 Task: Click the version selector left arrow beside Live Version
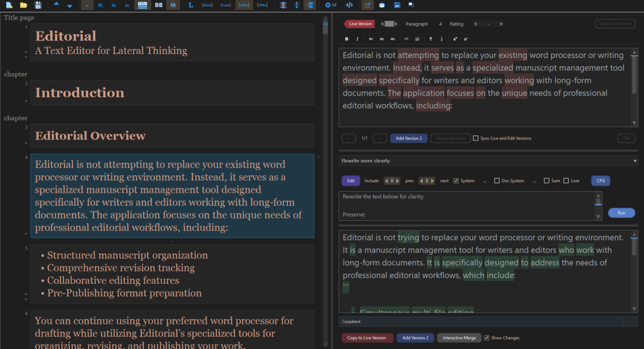pos(382,24)
